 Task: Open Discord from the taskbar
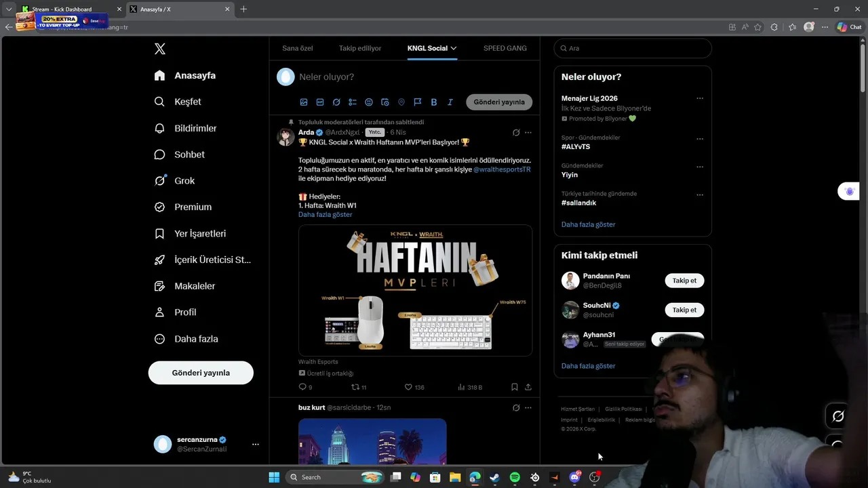pos(575,477)
